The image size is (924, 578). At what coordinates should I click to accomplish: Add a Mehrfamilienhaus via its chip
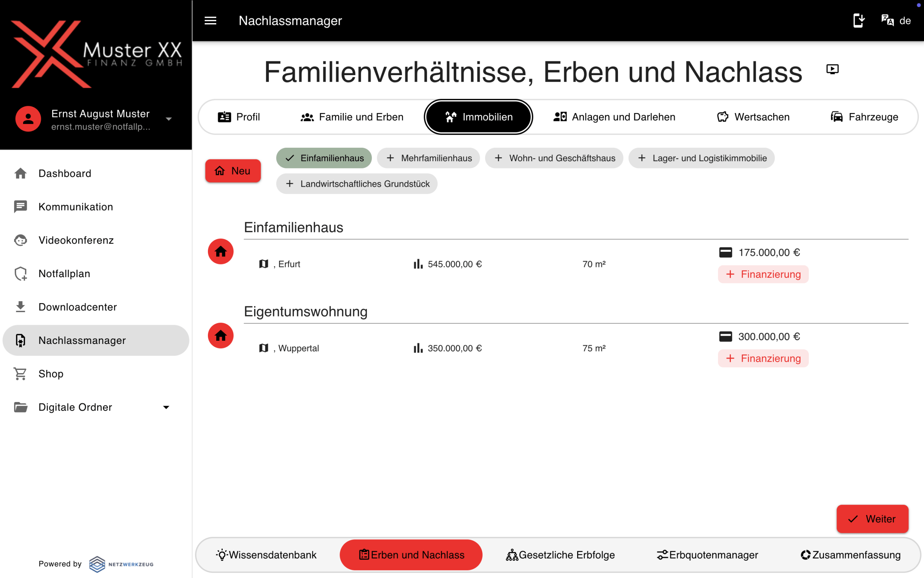tap(428, 158)
